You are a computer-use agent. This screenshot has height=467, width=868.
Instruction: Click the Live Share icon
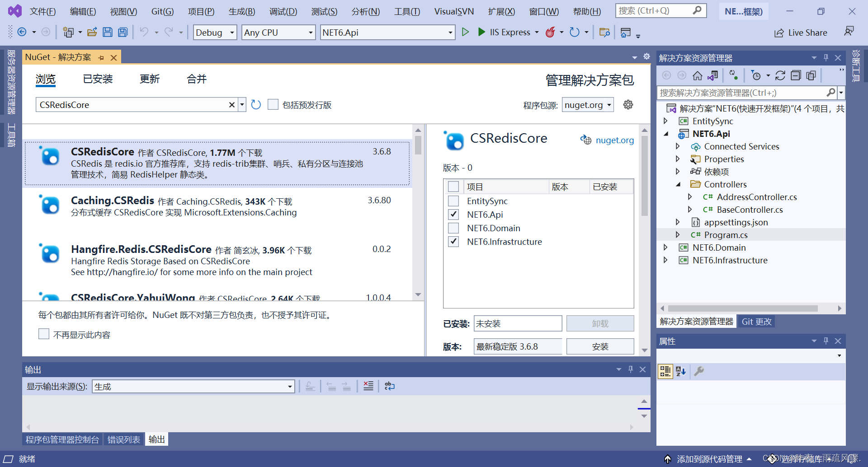pyautogui.click(x=779, y=33)
